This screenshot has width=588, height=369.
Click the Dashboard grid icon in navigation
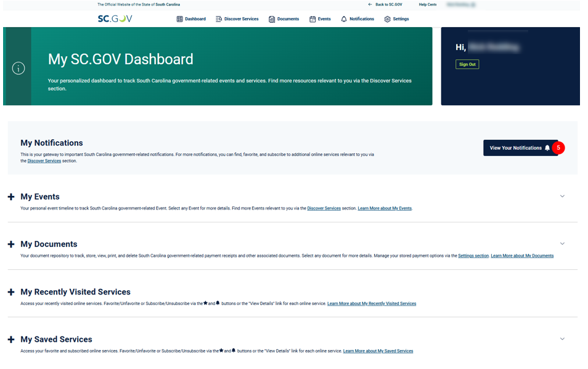point(179,19)
